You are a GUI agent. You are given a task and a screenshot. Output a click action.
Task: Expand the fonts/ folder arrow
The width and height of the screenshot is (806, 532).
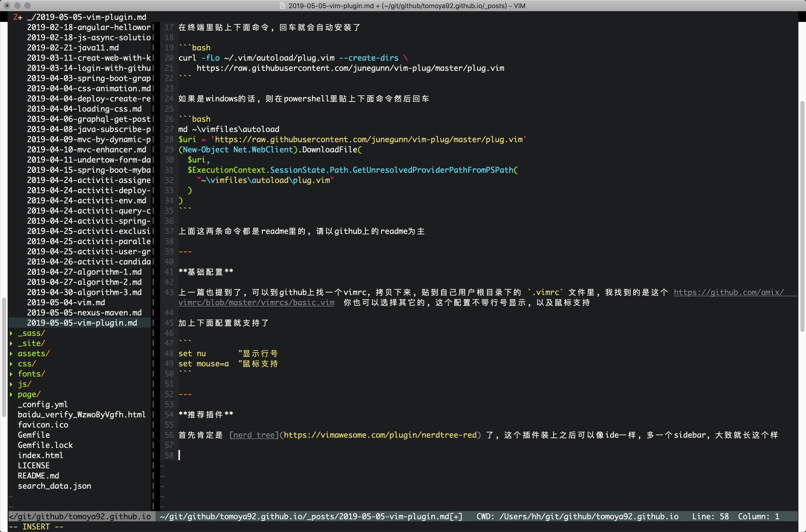(11, 374)
